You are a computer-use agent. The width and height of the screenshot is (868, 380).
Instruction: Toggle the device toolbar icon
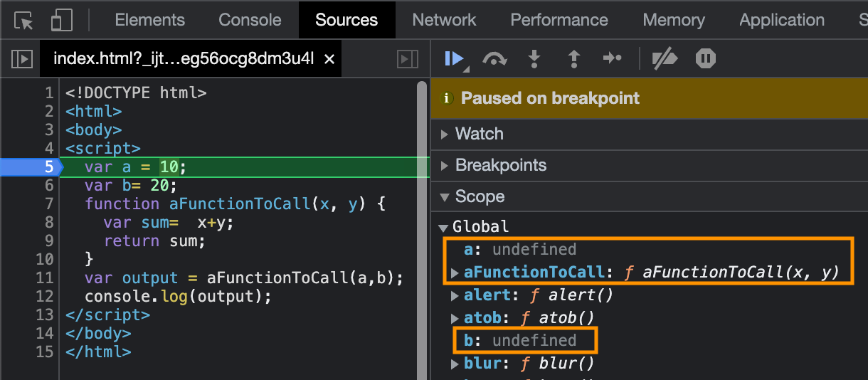[x=62, y=20]
